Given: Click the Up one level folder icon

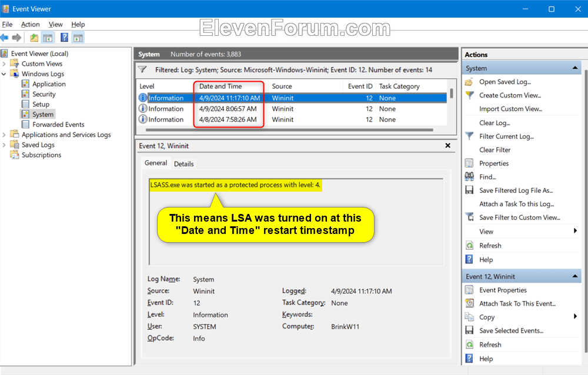Looking at the screenshot, I should tap(34, 38).
